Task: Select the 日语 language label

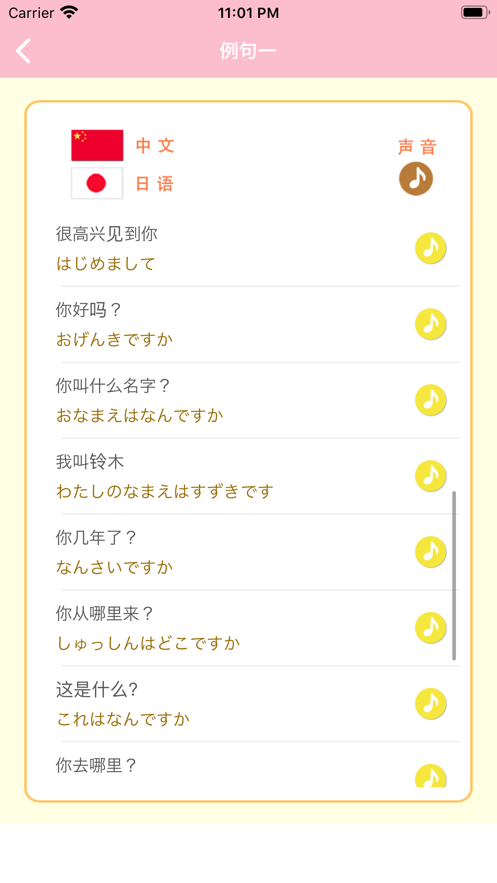Action: pyautogui.click(x=155, y=184)
